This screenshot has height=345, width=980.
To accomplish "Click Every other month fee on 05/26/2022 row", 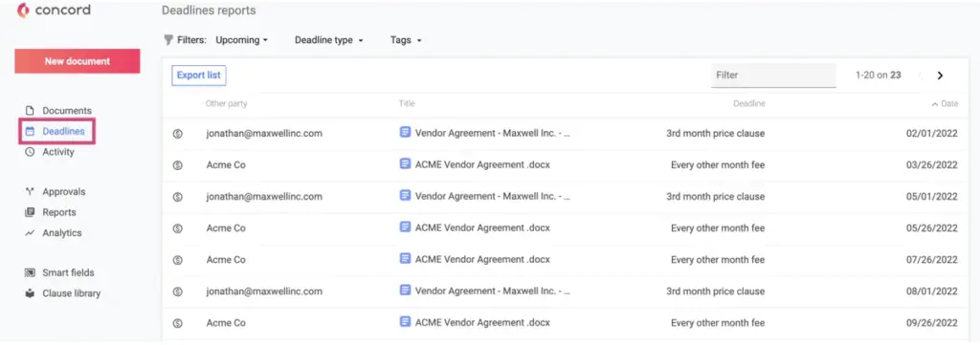I will pyautogui.click(x=718, y=228).
